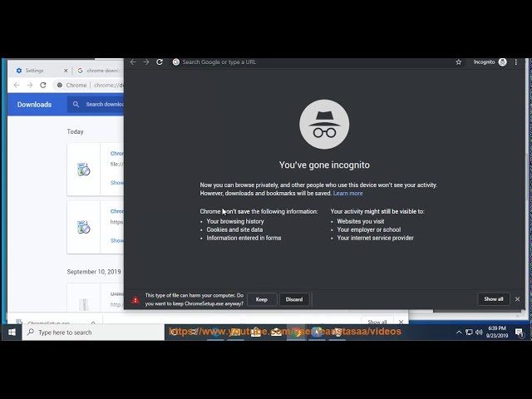
Task: Open the Action Center notifications icon
Action: pyautogui.click(x=519, y=332)
